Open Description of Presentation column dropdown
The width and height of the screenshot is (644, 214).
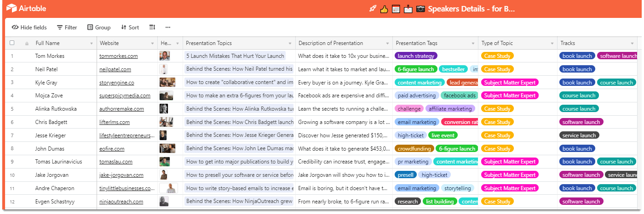point(387,44)
